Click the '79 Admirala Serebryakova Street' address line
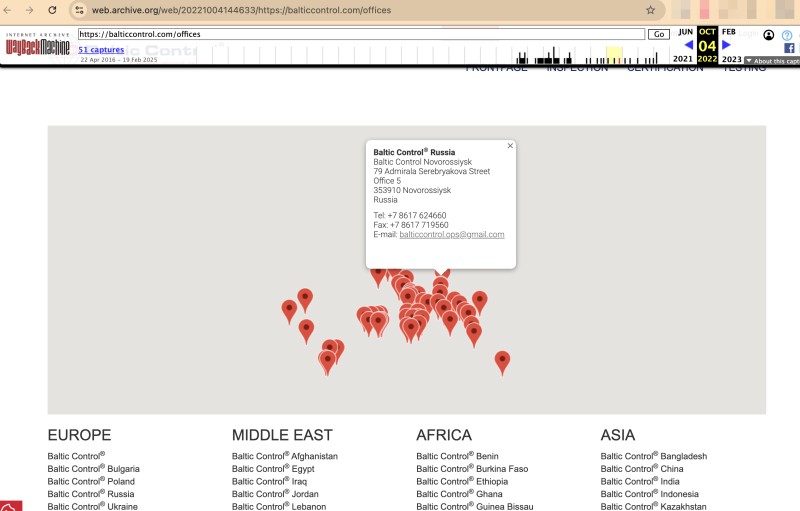 click(432, 171)
